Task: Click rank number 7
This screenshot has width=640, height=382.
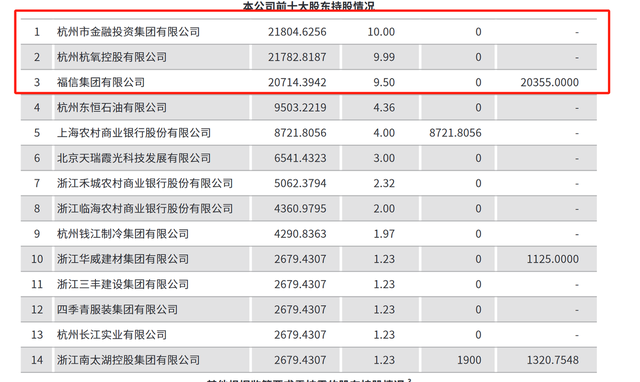Action: [x=37, y=184]
